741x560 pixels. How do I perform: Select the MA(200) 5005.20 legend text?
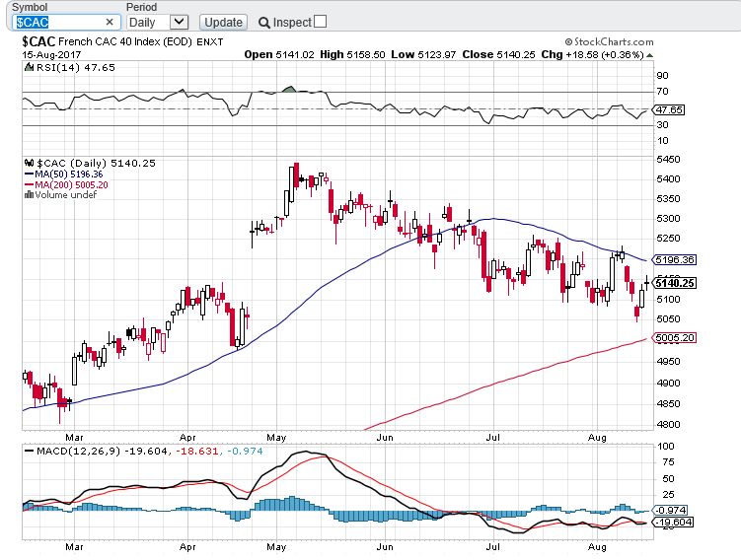pyautogui.click(x=71, y=184)
